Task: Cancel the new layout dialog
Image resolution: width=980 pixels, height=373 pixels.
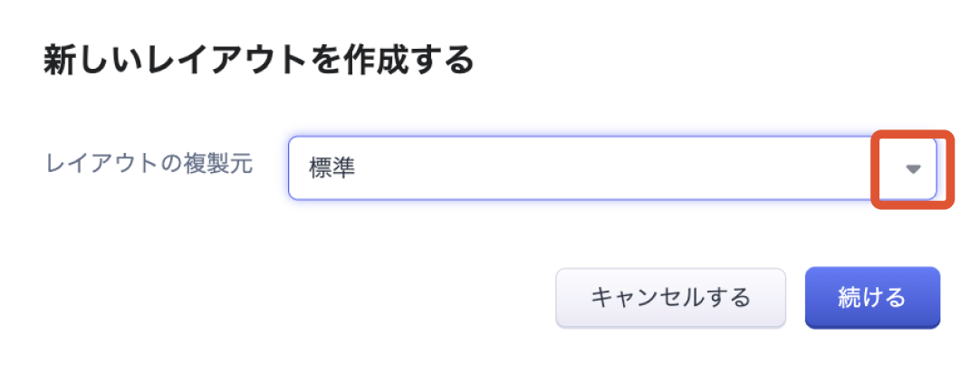Action: (670, 297)
